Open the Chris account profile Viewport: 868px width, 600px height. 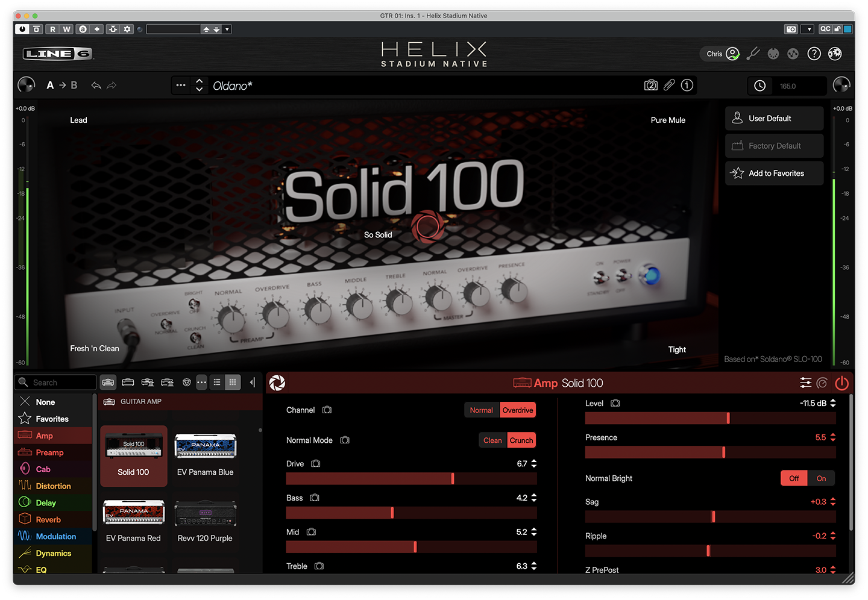(x=722, y=54)
